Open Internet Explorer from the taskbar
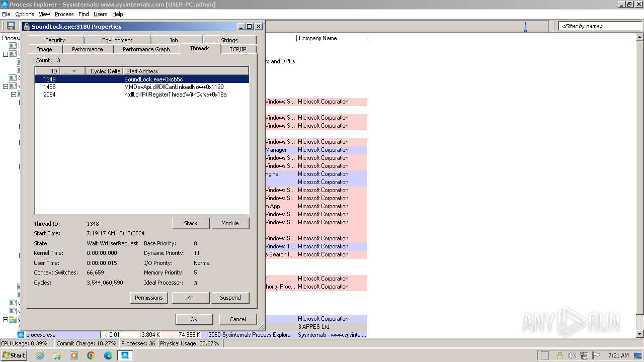The width and height of the screenshot is (644, 362). (x=40, y=355)
